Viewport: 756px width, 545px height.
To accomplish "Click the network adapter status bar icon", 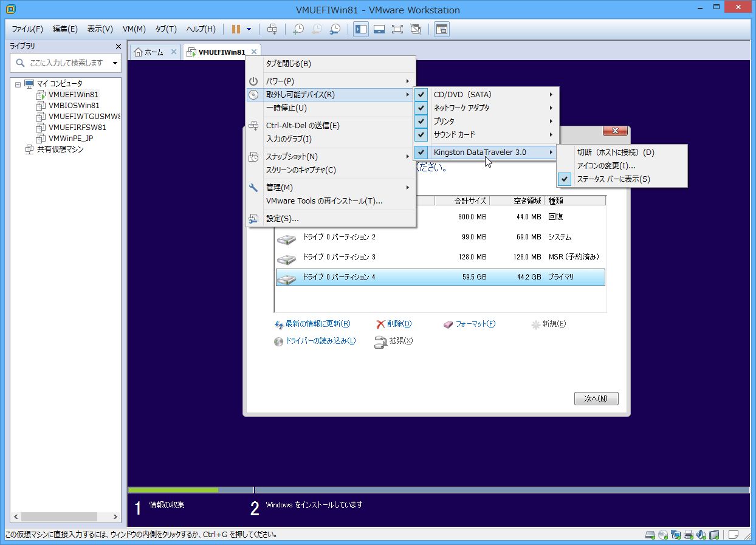I will 675,535.
